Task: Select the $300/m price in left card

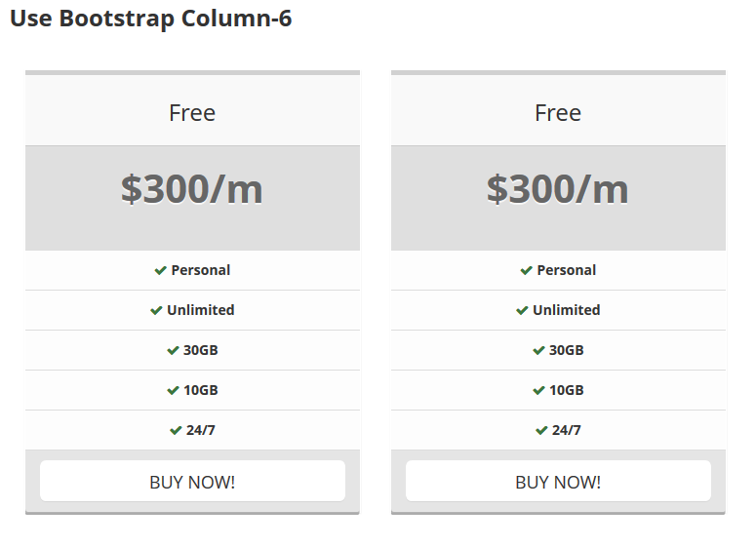Action: (192, 189)
